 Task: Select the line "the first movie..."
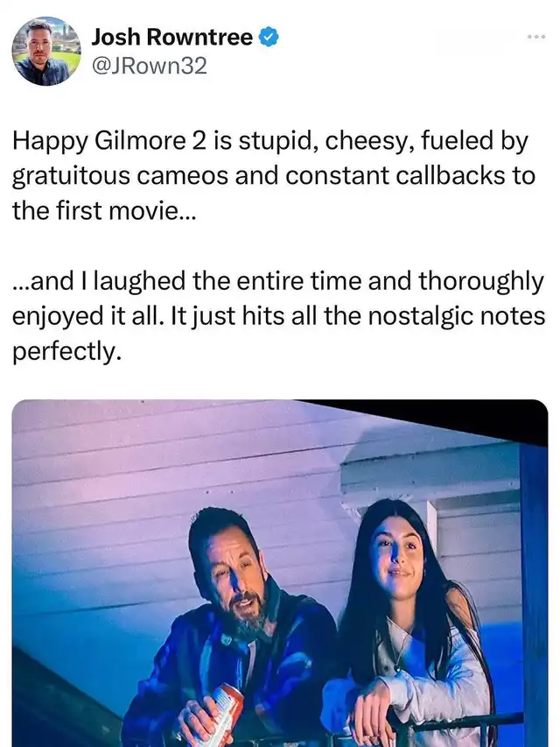pos(104,210)
